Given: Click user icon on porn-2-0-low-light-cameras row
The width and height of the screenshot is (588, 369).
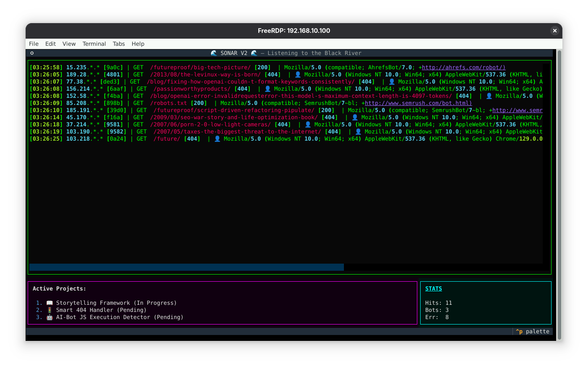Looking at the screenshot, I should (x=308, y=124).
